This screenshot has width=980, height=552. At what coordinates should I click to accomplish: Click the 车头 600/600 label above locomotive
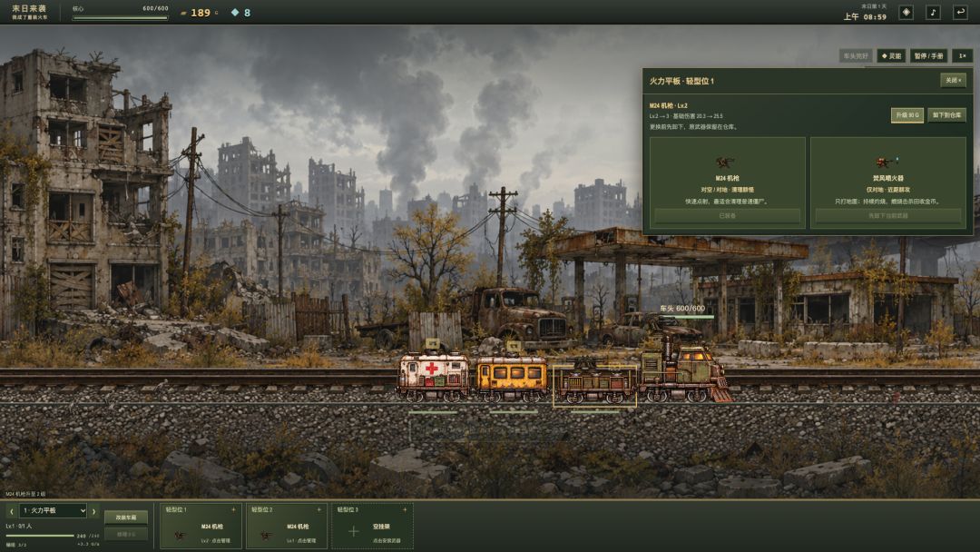[x=682, y=308]
